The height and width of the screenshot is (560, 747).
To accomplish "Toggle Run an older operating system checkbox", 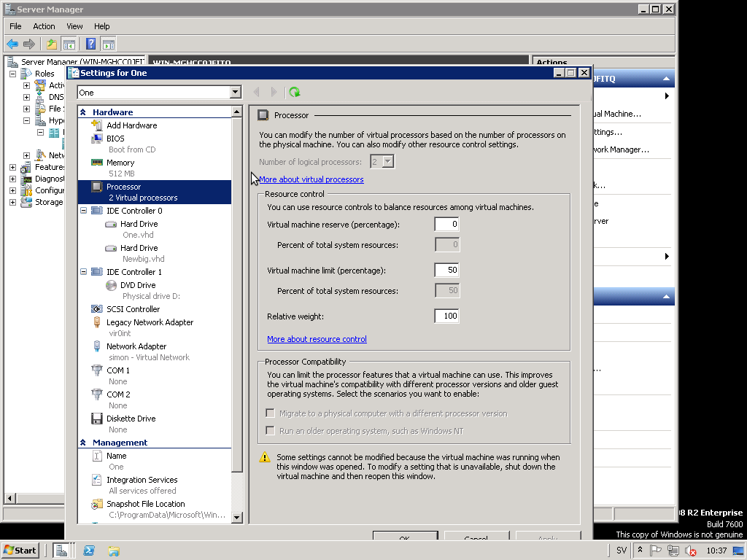I will pyautogui.click(x=271, y=431).
